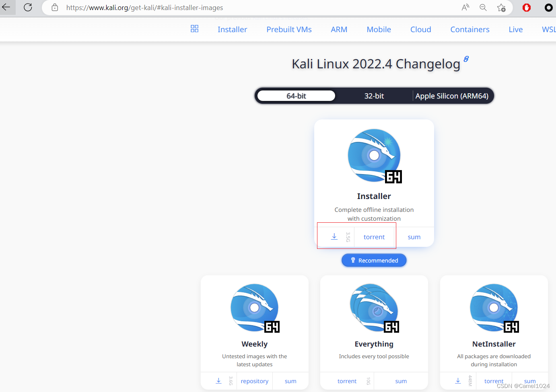The image size is (556, 392).
Task: Open the red shield extension icon
Action: [527, 8]
